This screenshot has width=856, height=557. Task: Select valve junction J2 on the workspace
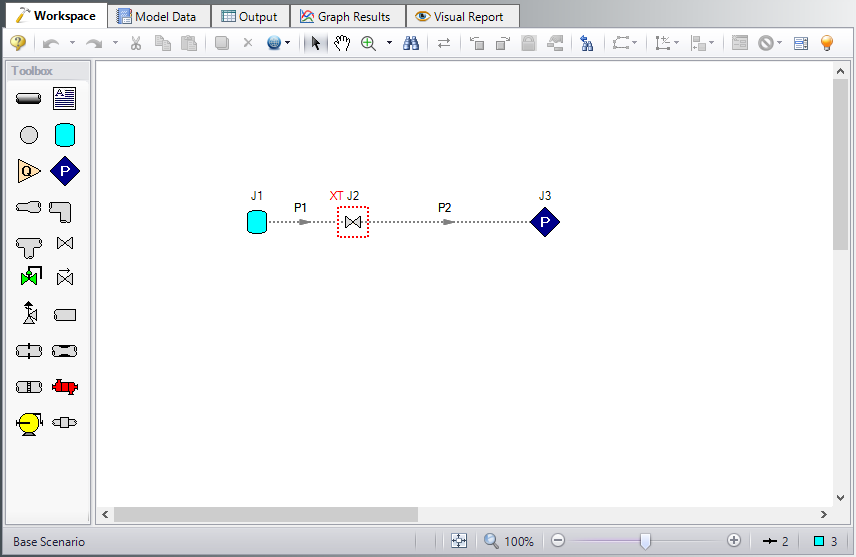(353, 222)
